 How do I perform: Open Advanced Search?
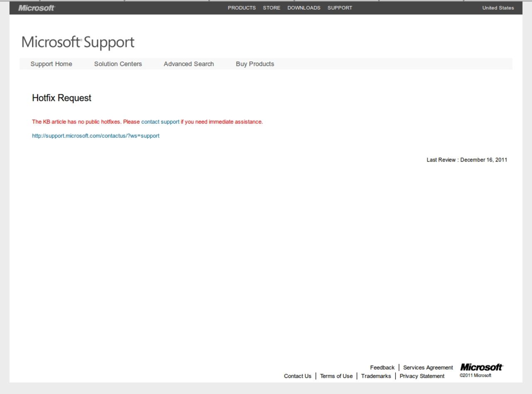click(189, 64)
